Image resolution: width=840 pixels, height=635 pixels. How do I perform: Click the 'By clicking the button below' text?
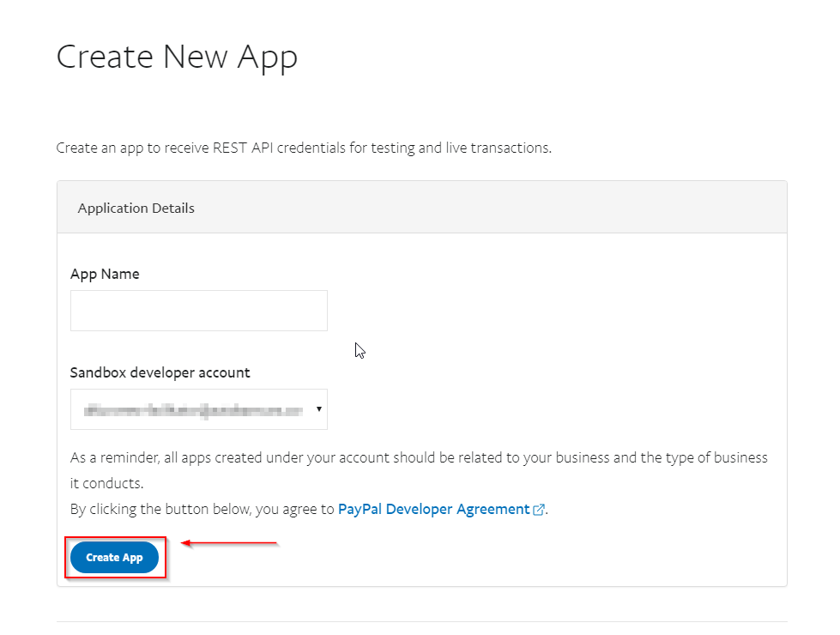point(202,509)
